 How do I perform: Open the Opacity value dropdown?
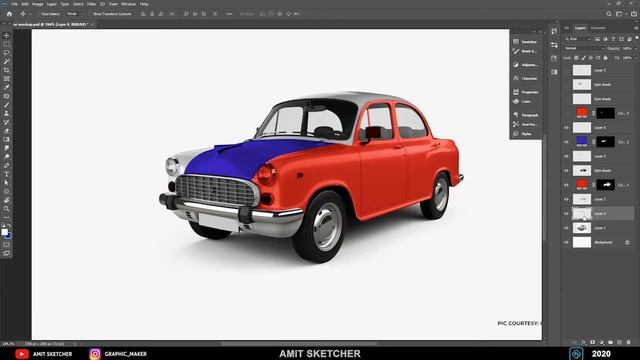[x=636, y=48]
